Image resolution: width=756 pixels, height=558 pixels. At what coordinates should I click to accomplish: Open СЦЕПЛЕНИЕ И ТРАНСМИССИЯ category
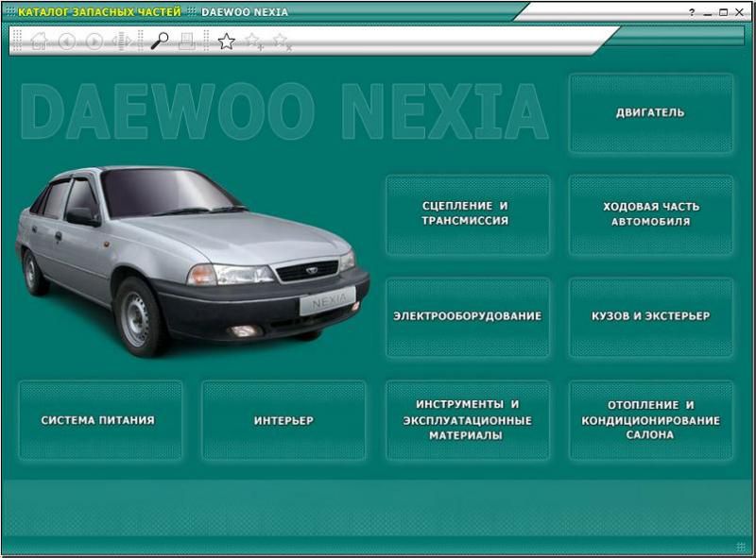(x=467, y=213)
